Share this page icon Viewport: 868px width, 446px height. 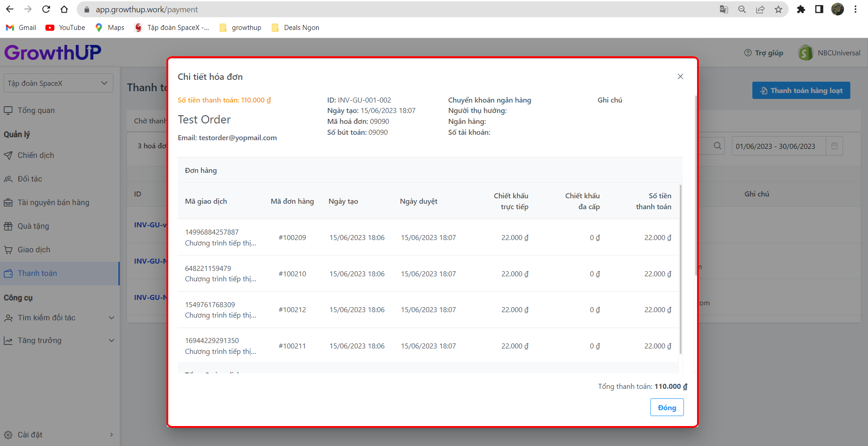click(x=760, y=10)
